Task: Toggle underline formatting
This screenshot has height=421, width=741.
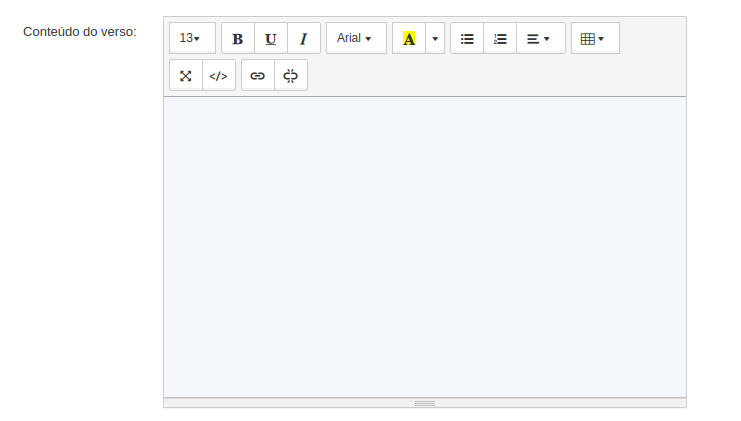Action: tap(271, 38)
